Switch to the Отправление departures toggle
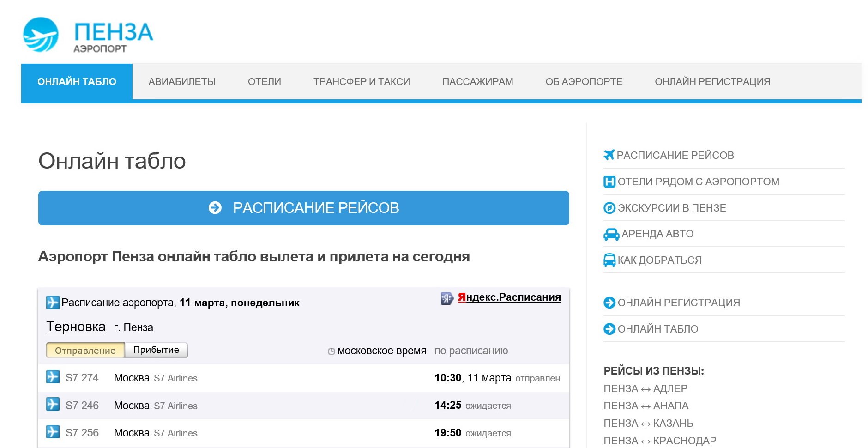 click(85, 350)
